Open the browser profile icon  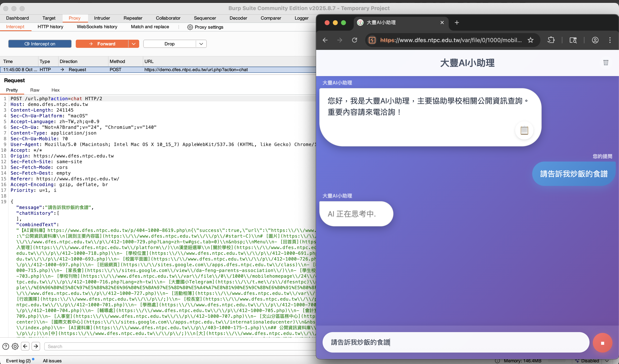click(x=595, y=40)
